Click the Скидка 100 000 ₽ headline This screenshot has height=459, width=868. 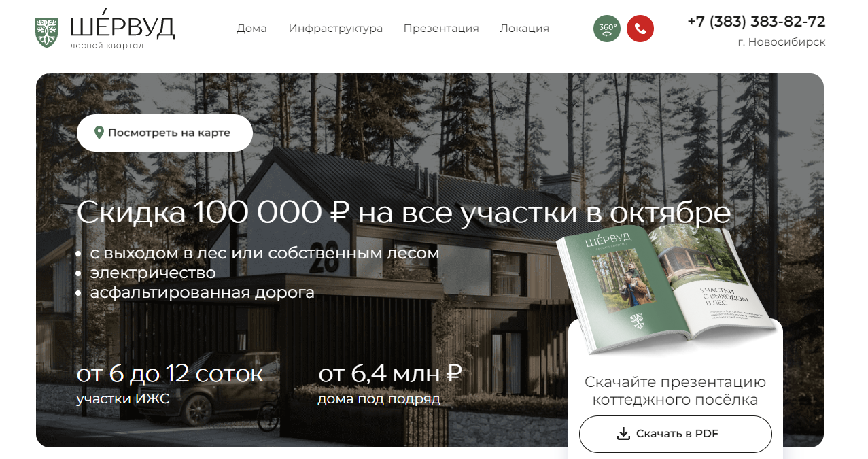(404, 213)
